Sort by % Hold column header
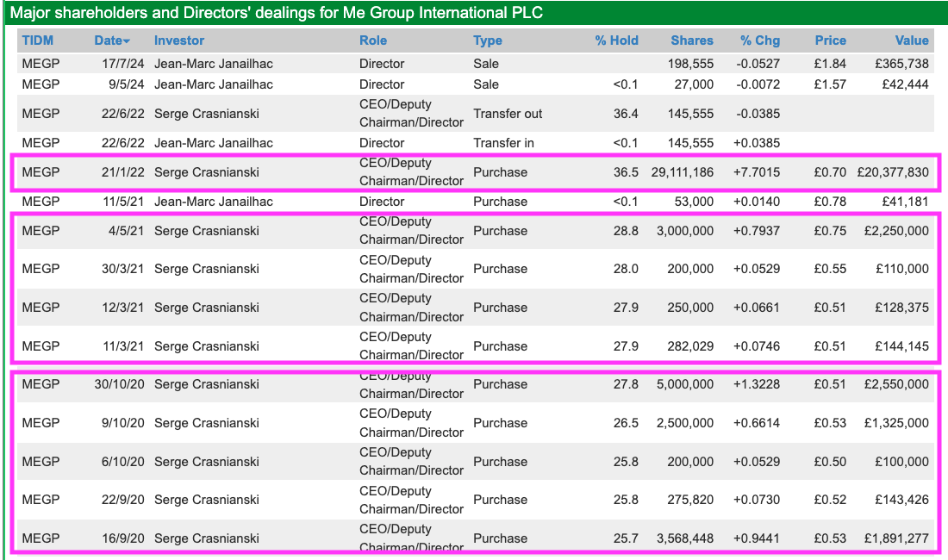The image size is (948, 560). (x=616, y=40)
